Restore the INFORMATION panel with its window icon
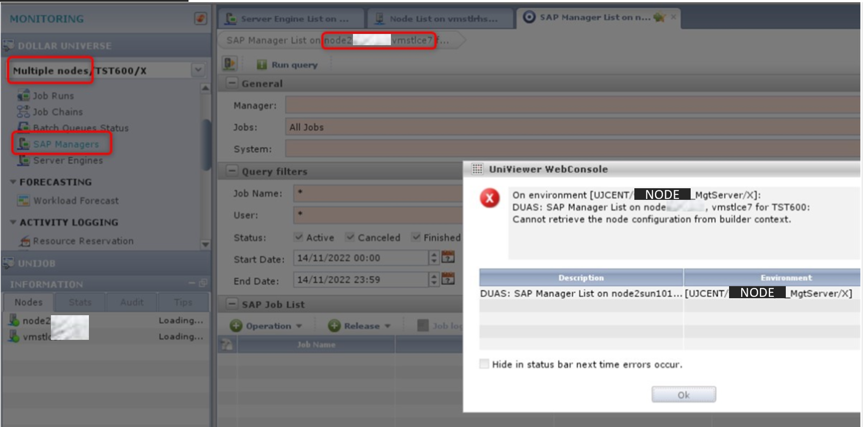 click(x=203, y=283)
